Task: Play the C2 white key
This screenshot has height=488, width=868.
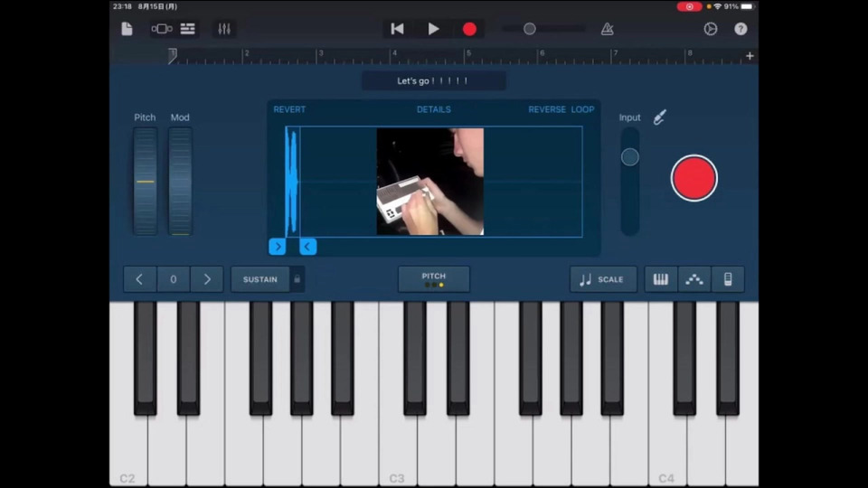Action: [127, 451]
